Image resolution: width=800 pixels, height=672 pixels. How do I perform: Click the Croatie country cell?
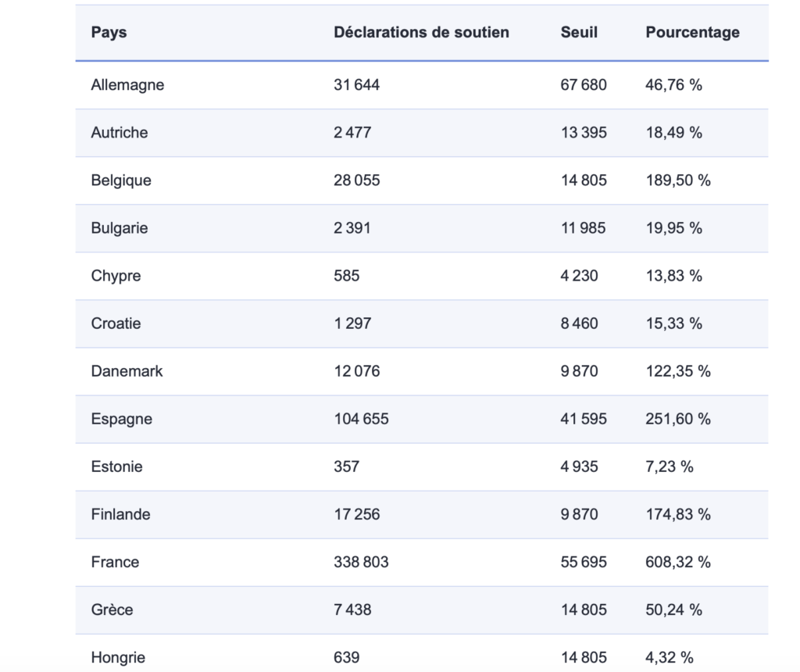(116, 323)
